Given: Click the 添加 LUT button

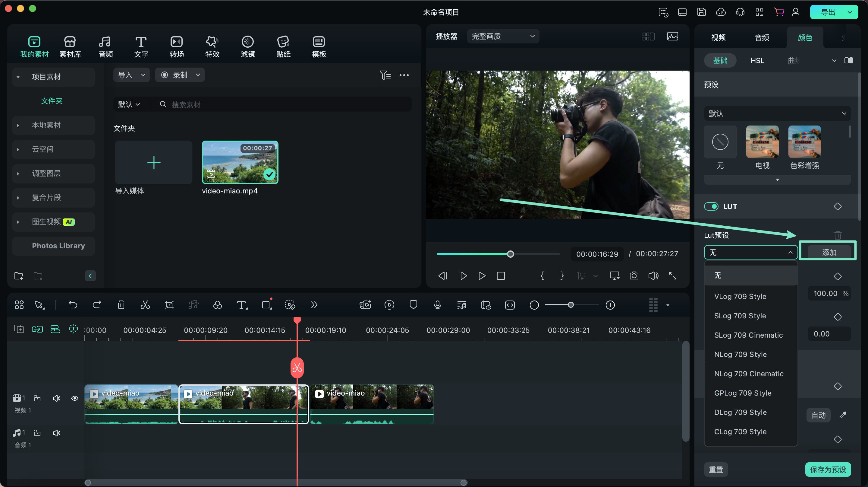Looking at the screenshot, I should pos(828,251).
